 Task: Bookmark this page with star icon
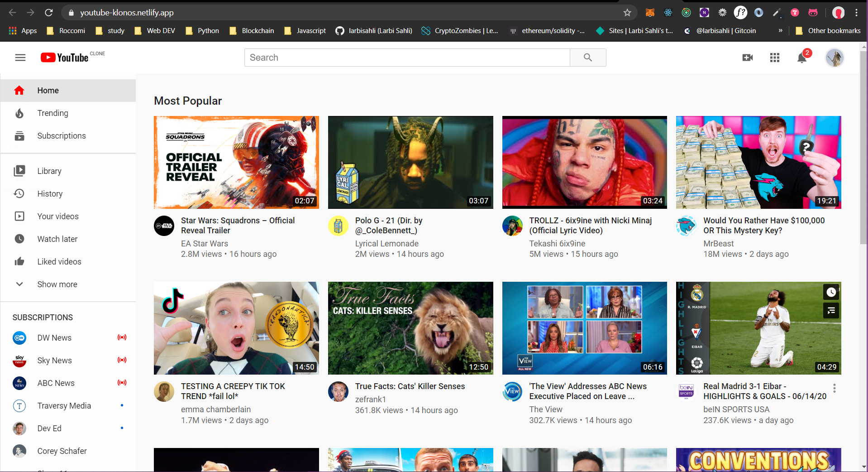627,13
